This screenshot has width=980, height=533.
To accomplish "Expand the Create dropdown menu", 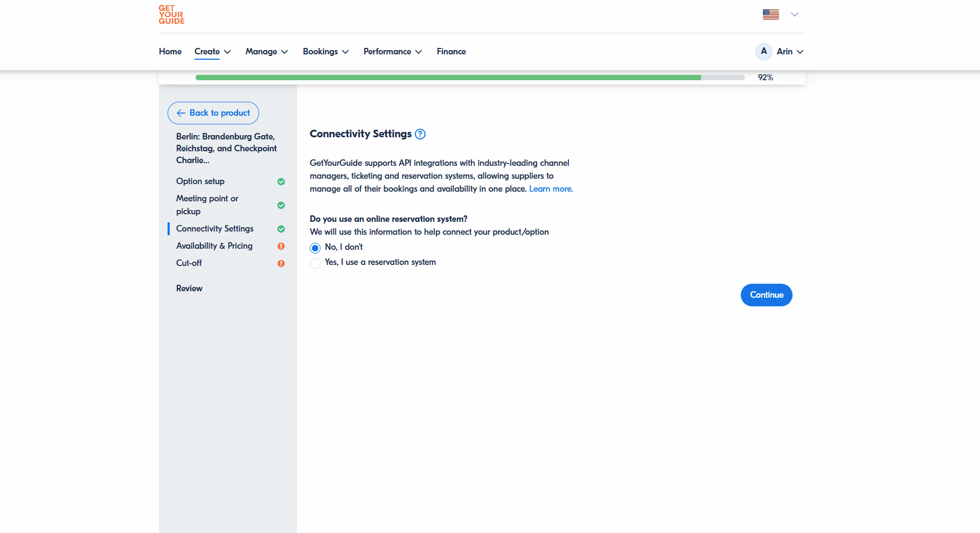I will tap(212, 52).
